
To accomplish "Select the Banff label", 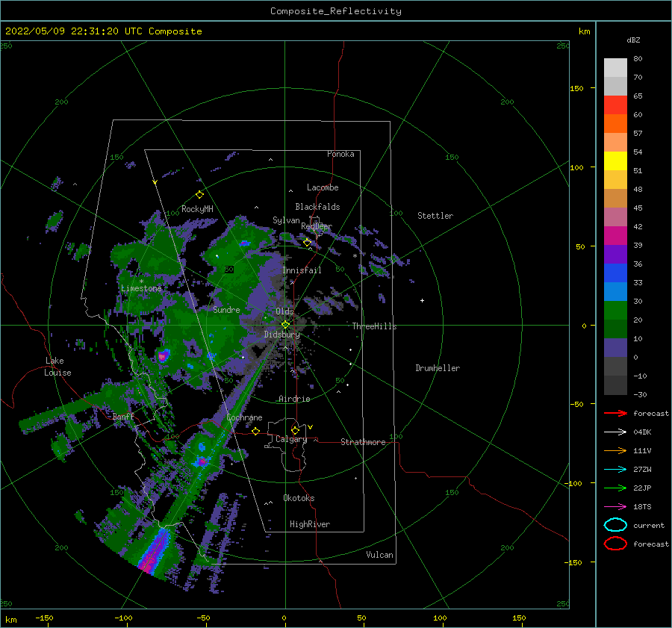I will point(123,416).
